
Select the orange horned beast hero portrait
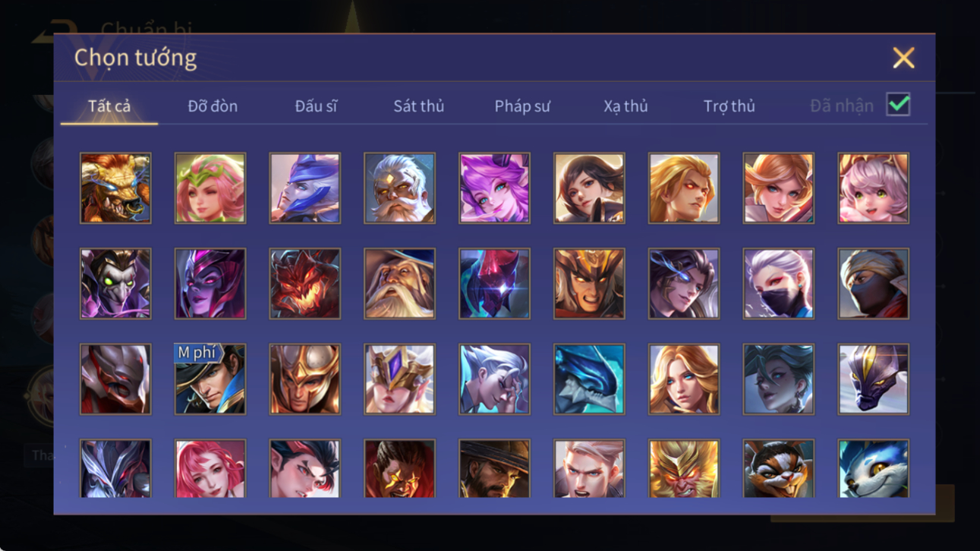(115, 188)
